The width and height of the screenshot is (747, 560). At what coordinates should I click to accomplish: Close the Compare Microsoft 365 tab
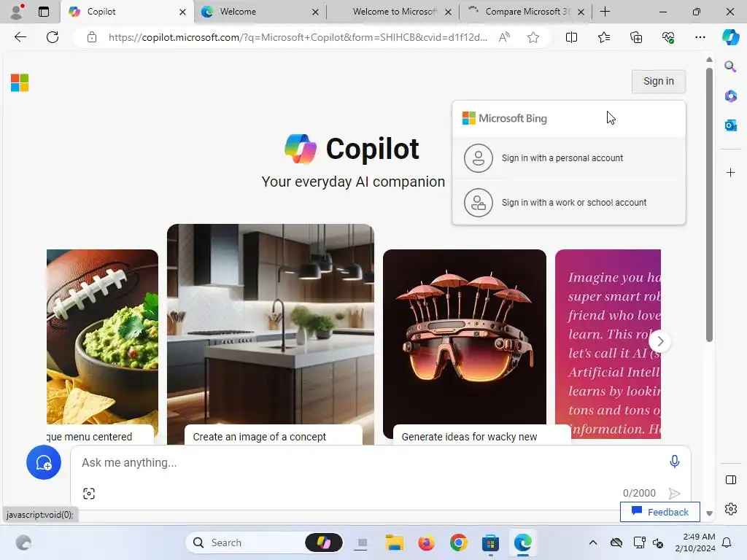[581, 12]
